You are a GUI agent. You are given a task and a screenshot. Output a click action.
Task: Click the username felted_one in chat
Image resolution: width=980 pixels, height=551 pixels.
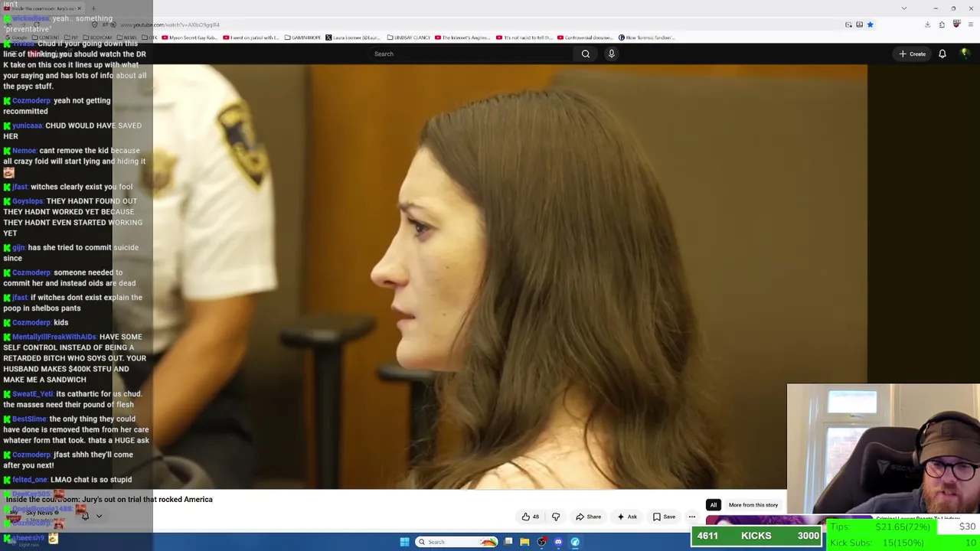30,480
